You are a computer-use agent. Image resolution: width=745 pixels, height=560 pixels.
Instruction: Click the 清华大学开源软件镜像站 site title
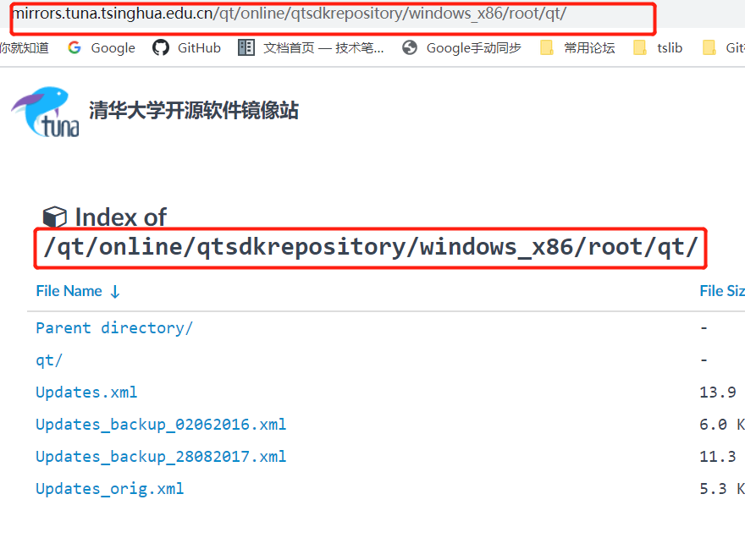[x=194, y=110]
